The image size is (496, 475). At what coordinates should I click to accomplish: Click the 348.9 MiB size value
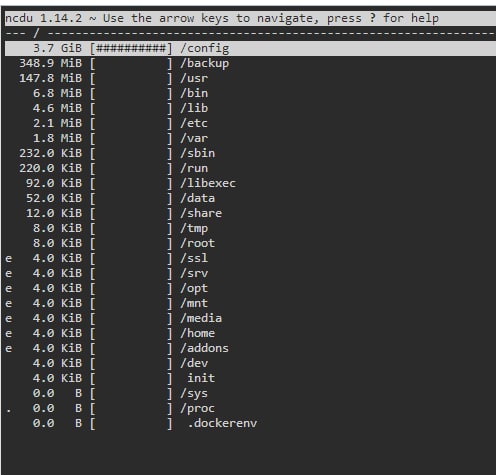[50, 63]
